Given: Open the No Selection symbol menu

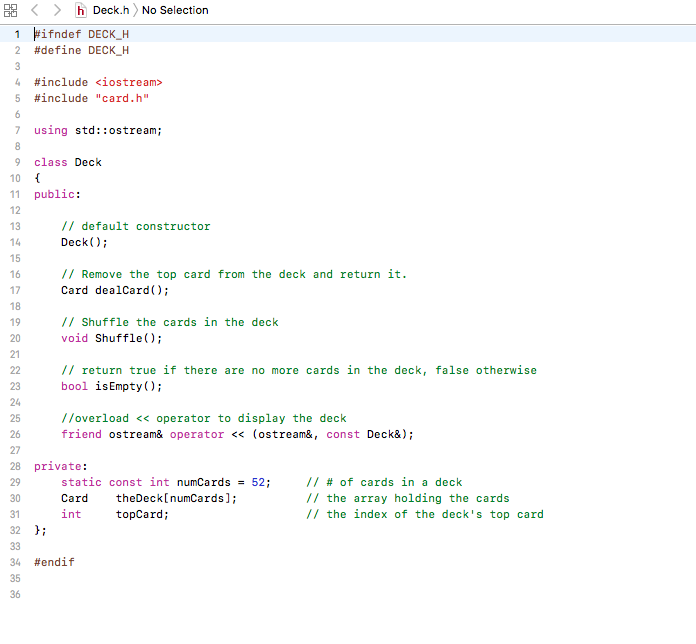Looking at the screenshot, I should click(175, 10).
